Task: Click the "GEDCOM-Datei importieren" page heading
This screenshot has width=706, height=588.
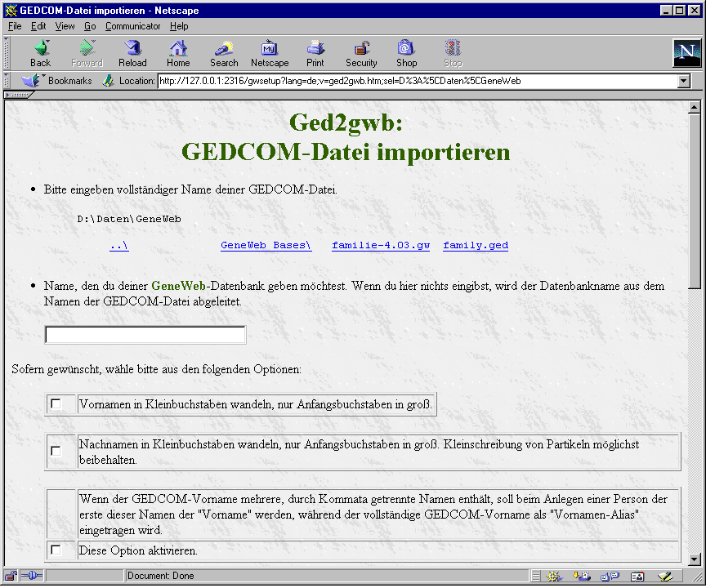Action: [x=346, y=152]
